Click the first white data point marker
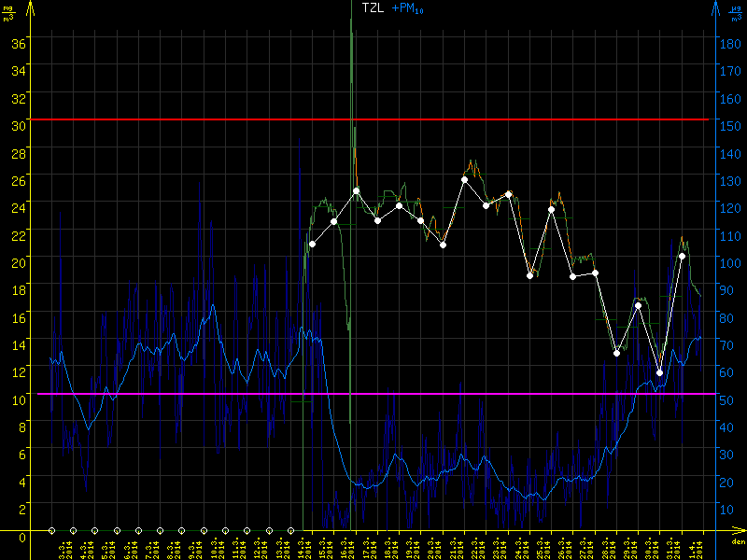Image resolution: width=747 pixels, height=560 pixels. click(x=312, y=244)
